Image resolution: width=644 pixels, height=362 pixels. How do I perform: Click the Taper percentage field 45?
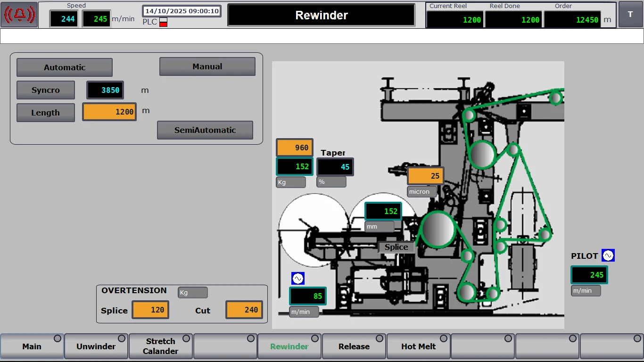click(x=335, y=167)
